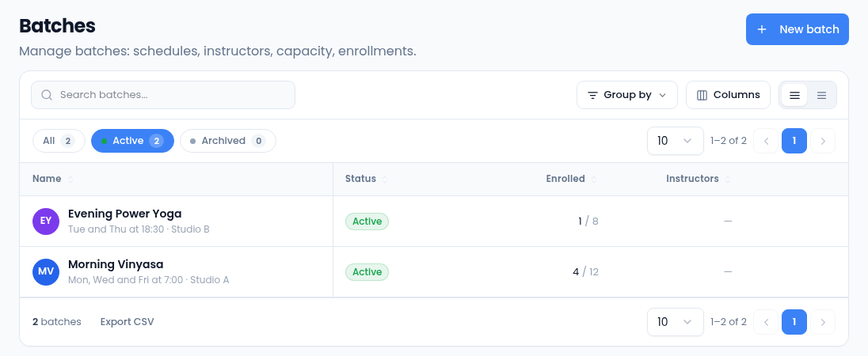The image size is (868, 356).
Task: Click Active badge for Evening Power Yoga
Action: 367,222
